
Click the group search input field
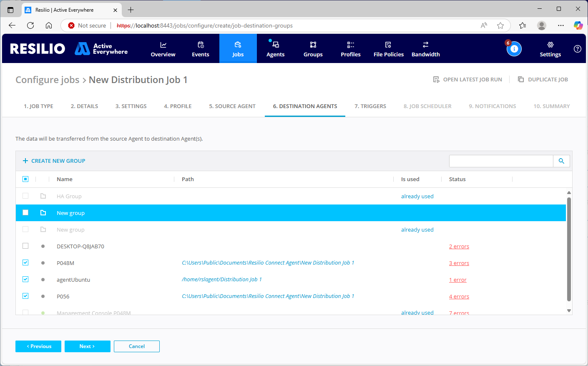click(501, 161)
